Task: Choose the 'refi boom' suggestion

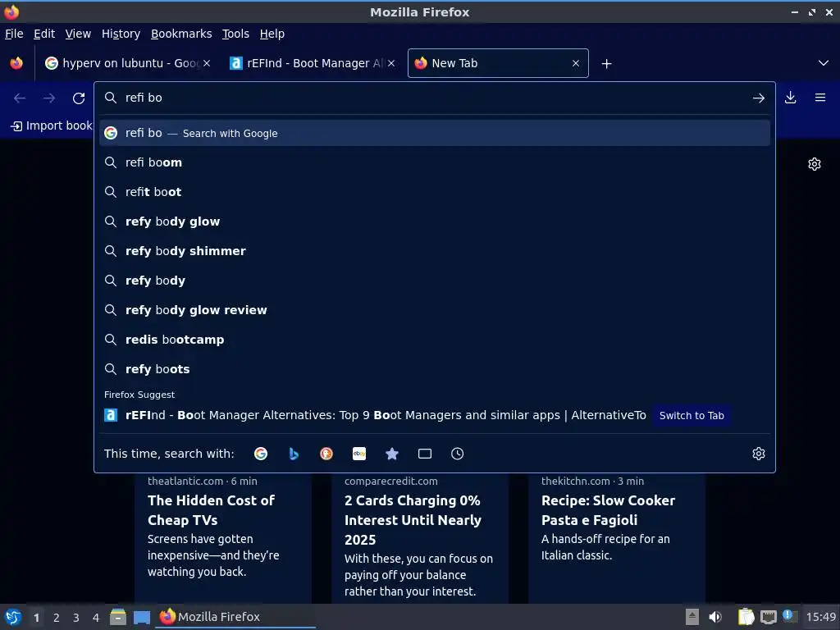Action: [x=435, y=162]
